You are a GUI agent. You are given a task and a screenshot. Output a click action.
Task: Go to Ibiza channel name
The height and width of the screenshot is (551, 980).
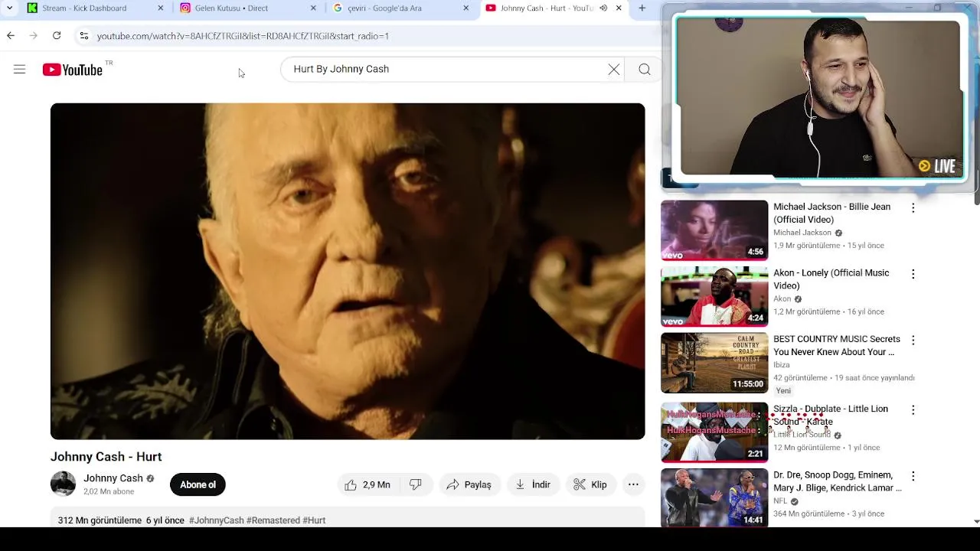point(781,365)
